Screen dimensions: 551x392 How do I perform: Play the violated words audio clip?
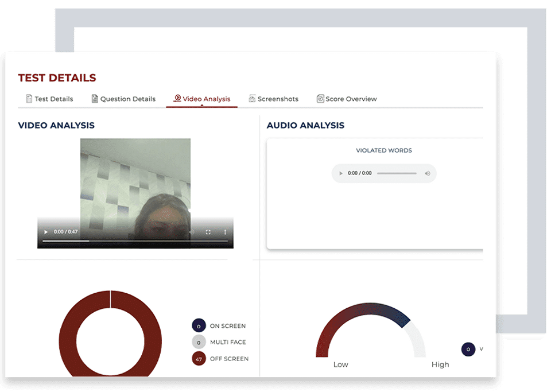tap(340, 173)
